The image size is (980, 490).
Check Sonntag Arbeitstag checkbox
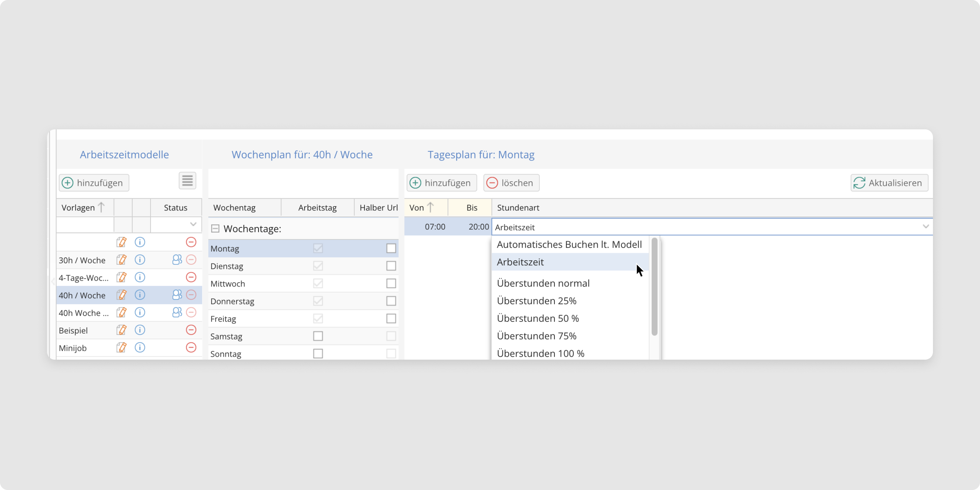318,354
